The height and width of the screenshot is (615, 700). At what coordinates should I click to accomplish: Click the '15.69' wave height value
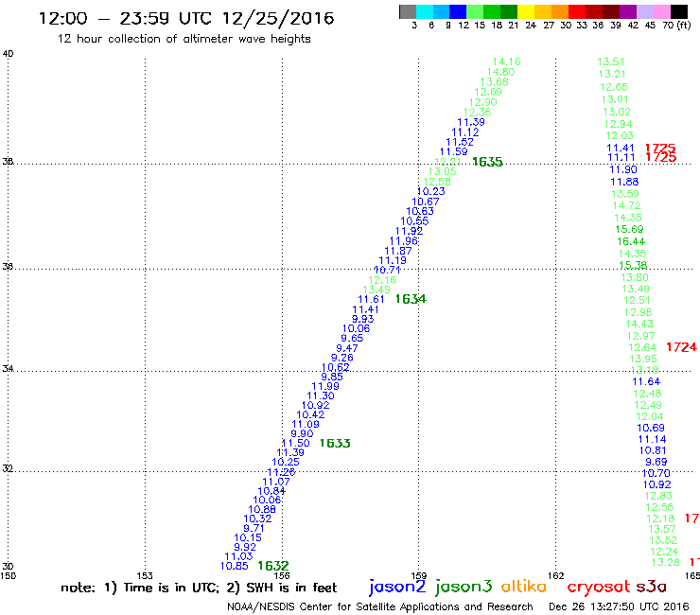tap(629, 229)
